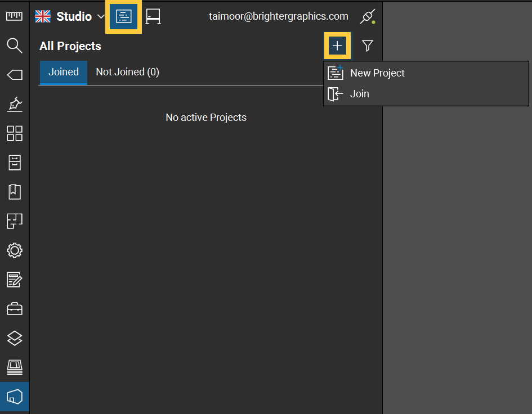Click the UK flag language icon
The image size is (532, 414).
click(x=42, y=16)
